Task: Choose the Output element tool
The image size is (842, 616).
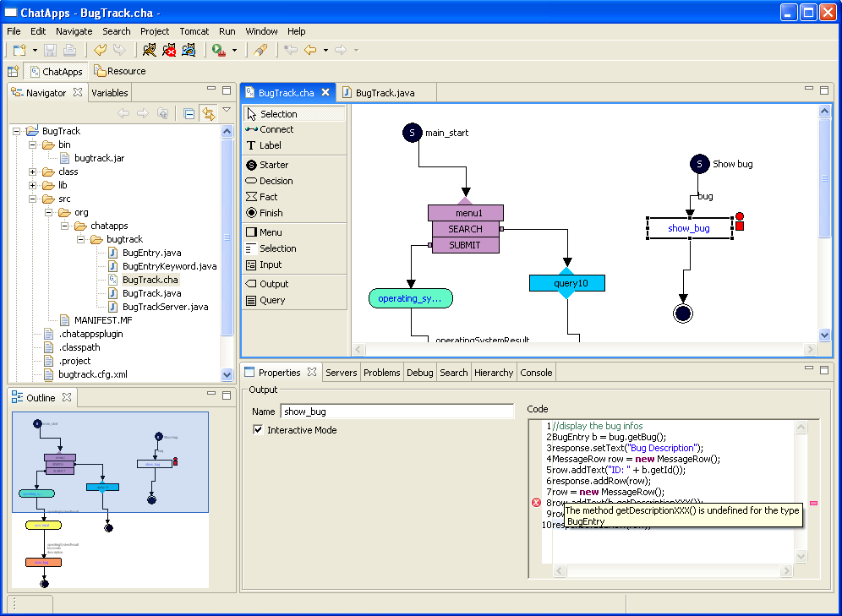Action: click(x=274, y=284)
